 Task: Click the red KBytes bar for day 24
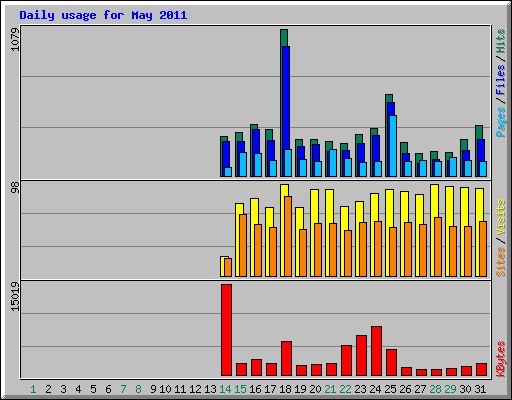[x=376, y=351]
